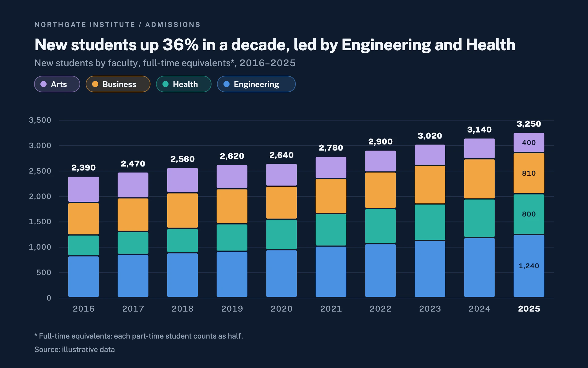Toggle the Engineering legend pill
588x368 pixels.
pyautogui.click(x=256, y=84)
